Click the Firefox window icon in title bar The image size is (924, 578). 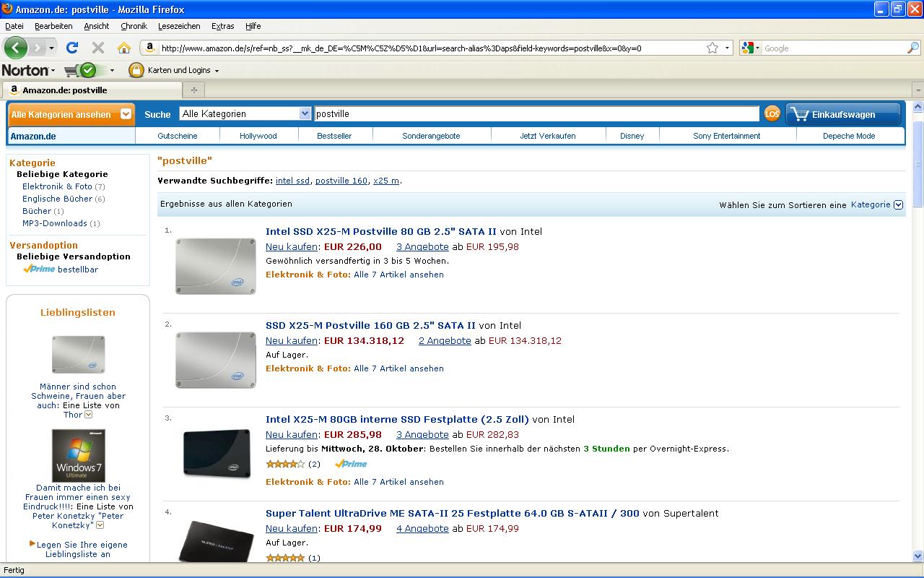[x=7, y=9]
